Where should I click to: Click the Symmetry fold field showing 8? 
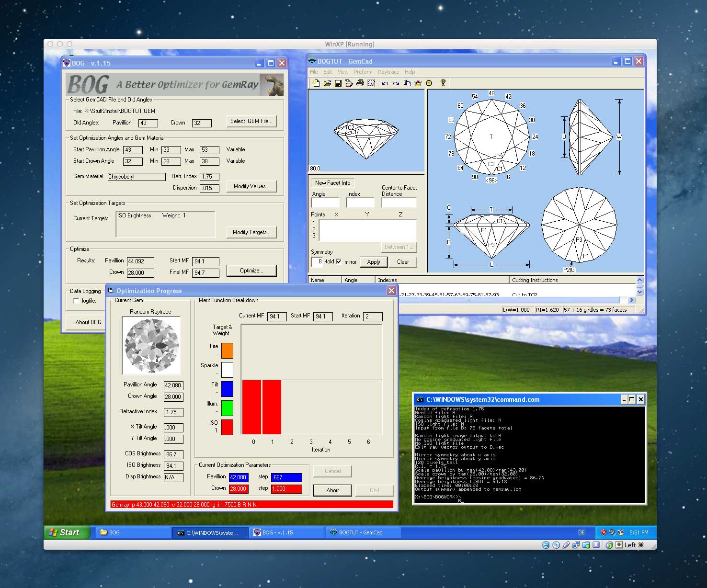317,262
